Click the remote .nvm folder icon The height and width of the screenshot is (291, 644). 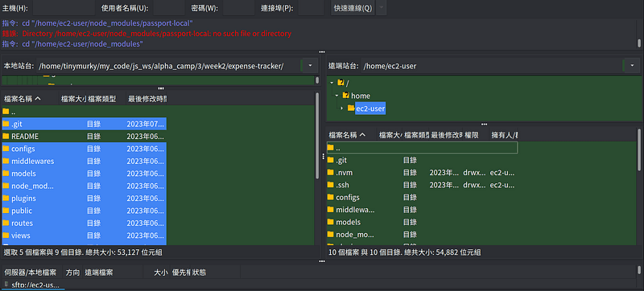point(331,173)
